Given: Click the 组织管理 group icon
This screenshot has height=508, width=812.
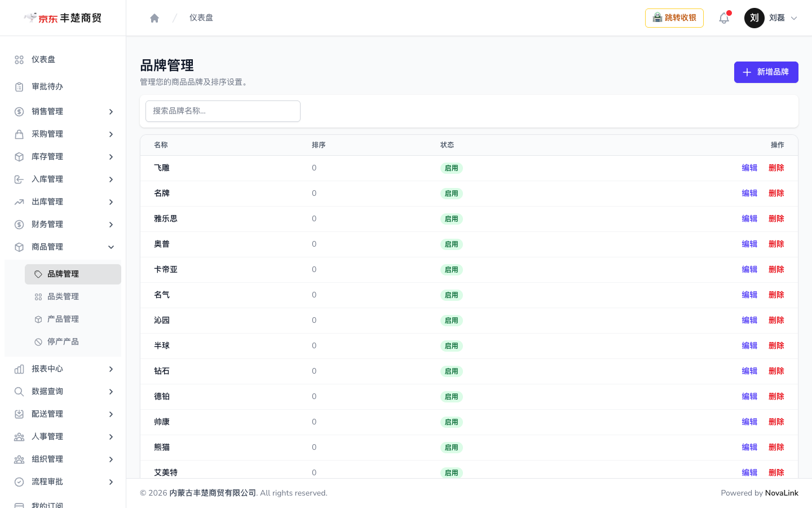Looking at the screenshot, I should [x=19, y=459].
